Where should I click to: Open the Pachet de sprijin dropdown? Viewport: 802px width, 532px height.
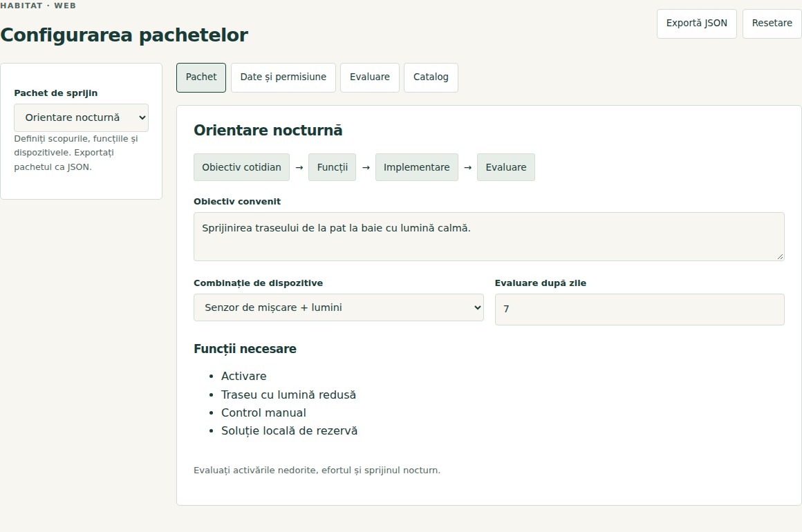click(x=82, y=117)
